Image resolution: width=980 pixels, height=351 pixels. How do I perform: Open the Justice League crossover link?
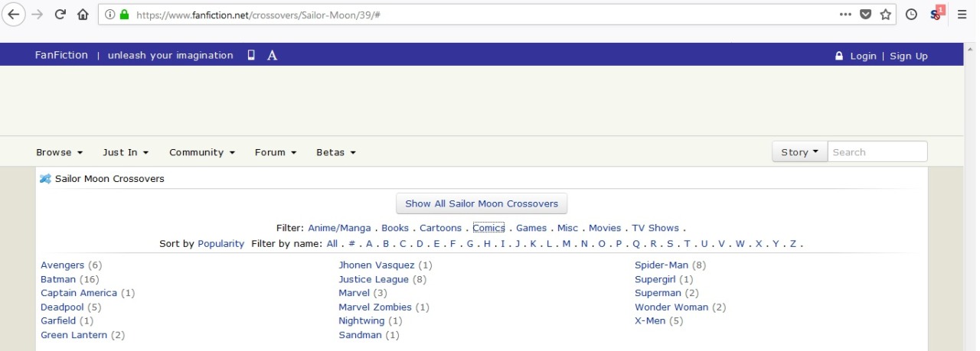[374, 279]
